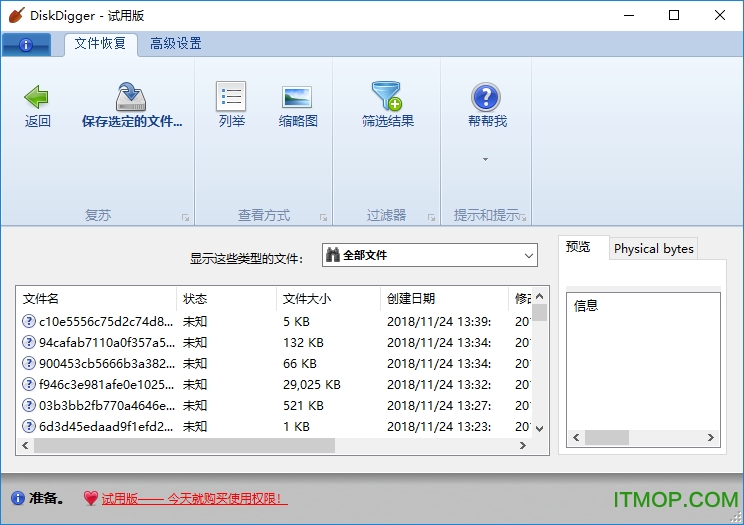This screenshot has width=744, height=525.
Task: Select file 03b3bb2fb770a4646e...
Action: (107, 405)
